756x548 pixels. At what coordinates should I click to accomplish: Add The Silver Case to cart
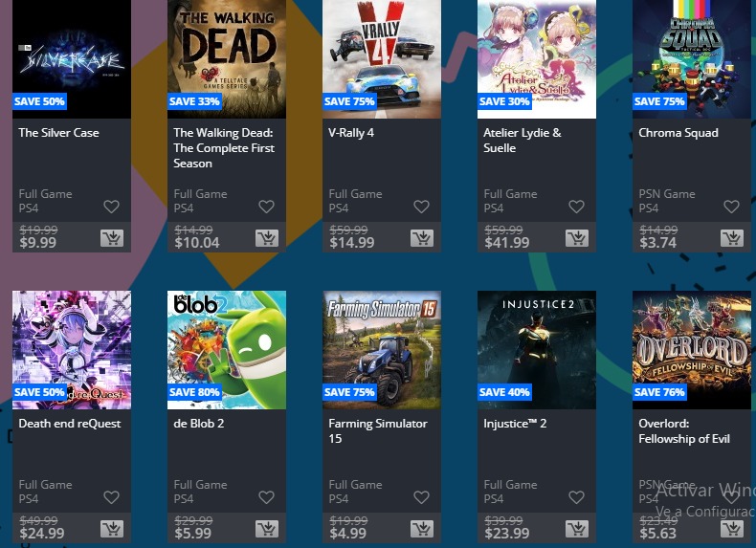pos(112,238)
